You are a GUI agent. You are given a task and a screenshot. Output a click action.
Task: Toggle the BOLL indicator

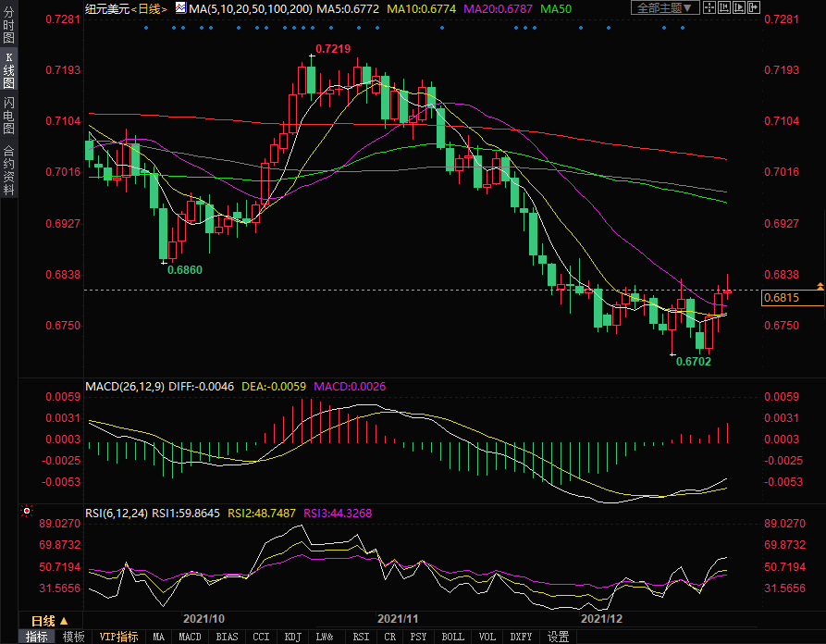(x=452, y=637)
